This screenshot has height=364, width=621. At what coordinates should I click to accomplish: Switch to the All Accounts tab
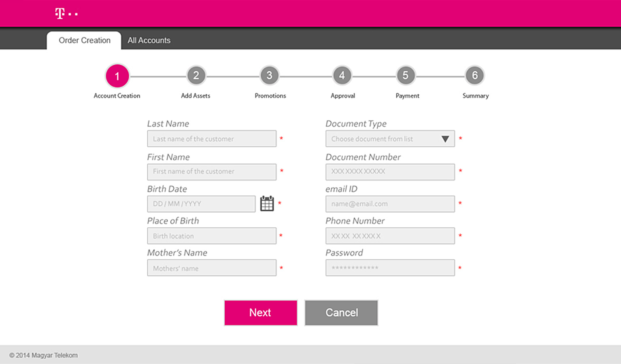[x=149, y=40]
